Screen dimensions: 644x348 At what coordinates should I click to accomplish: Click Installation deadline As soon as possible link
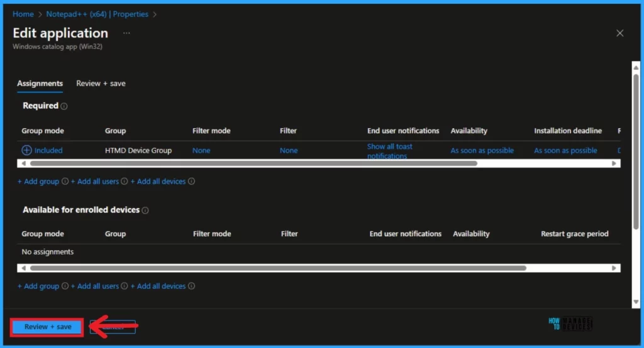(x=565, y=150)
